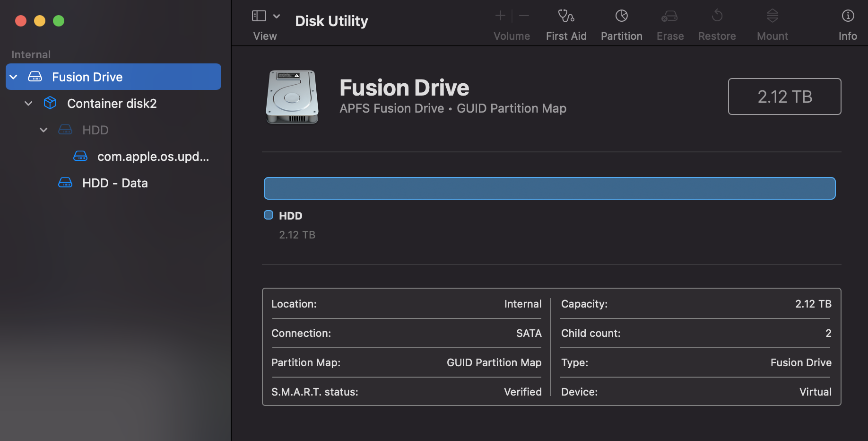Click the Restore toolbar icon

click(717, 17)
